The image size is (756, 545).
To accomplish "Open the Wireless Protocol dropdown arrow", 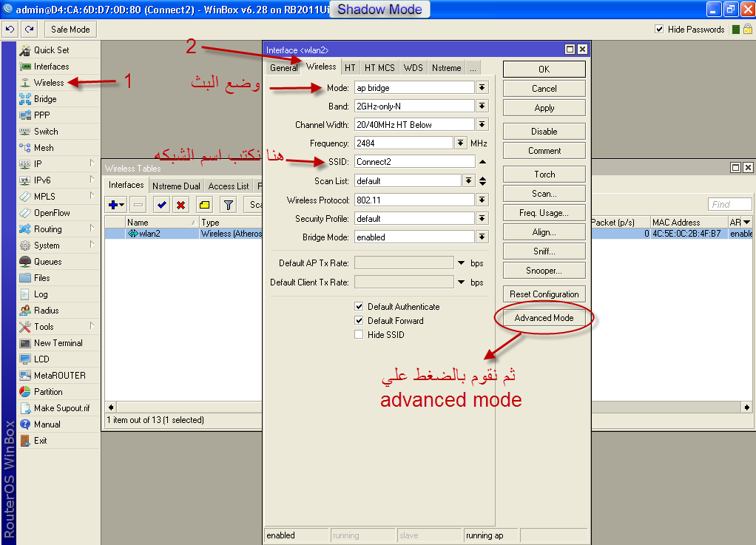I will coord(482,200).
